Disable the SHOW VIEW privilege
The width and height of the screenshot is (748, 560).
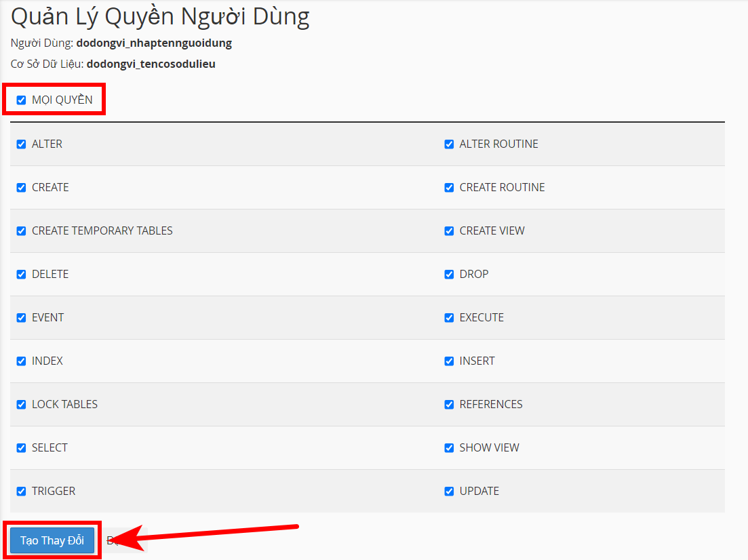pyautogui.click(x=449, y=447)
